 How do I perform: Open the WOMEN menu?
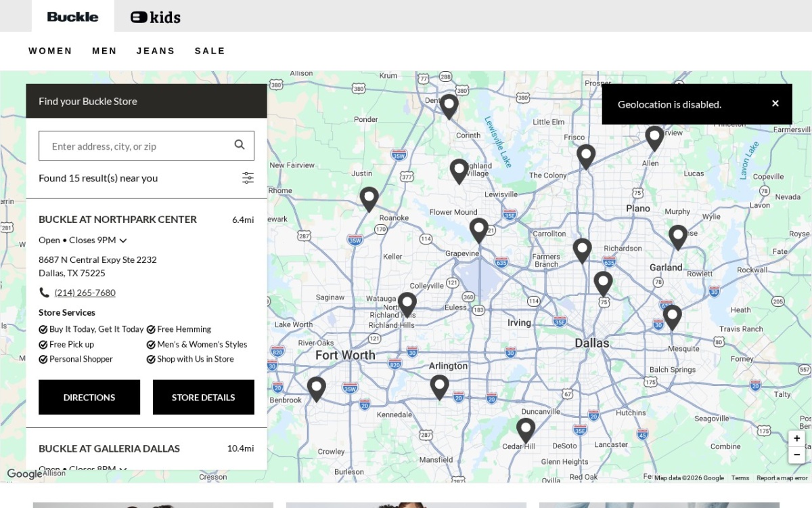(50, 51)
